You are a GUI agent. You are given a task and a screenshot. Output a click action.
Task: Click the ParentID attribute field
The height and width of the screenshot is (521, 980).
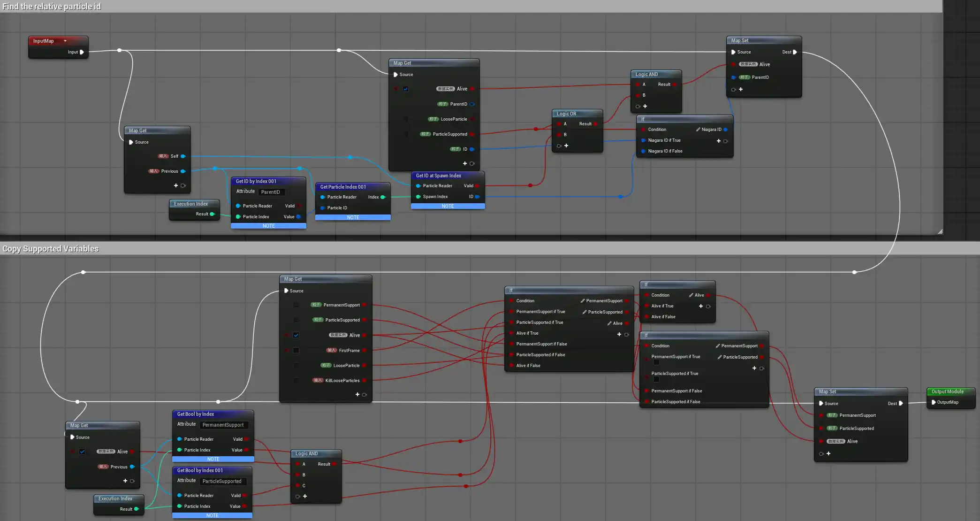(272, 192)
